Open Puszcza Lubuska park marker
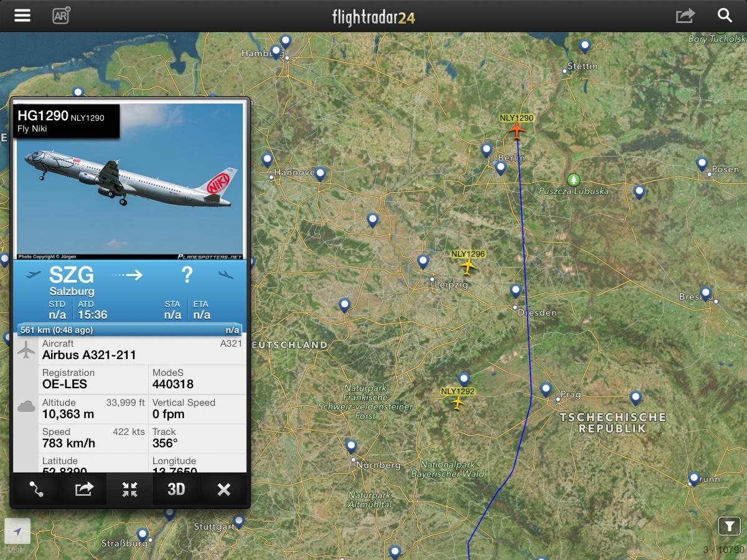The width and height of the screenshot is (747, 560). tap(574, 180)
